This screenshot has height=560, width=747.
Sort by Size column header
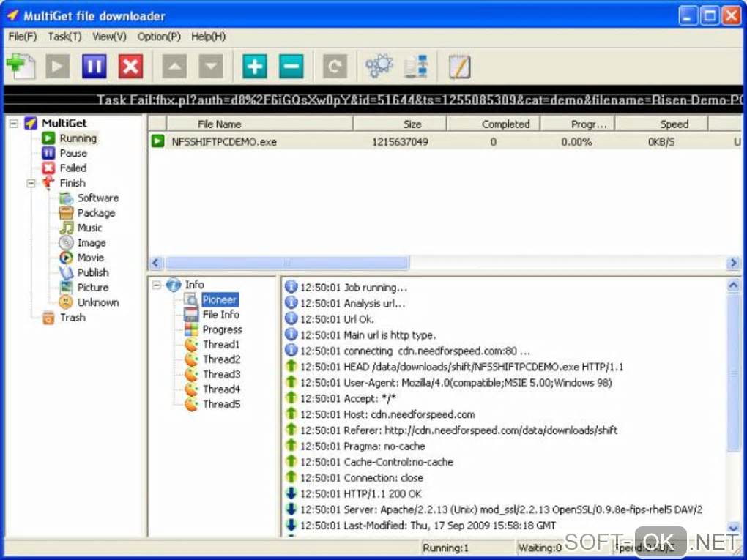point(400,124)
